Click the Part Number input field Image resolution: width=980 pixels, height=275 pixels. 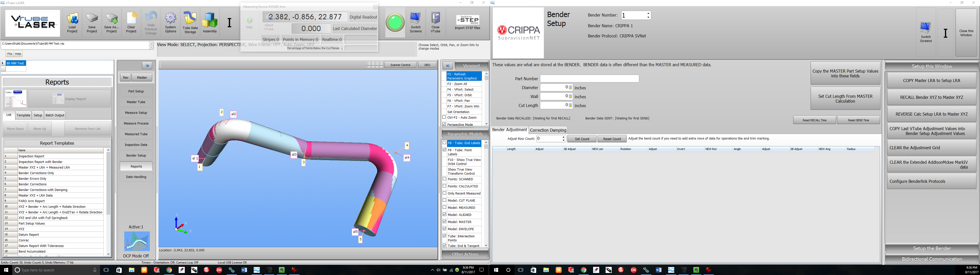[x=589, y=79]
